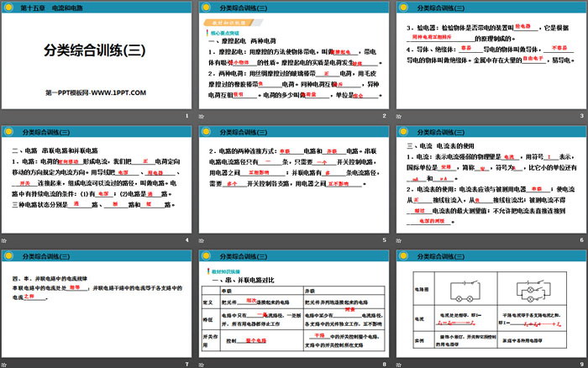Click animation star icon under slide 4

tap(3, 240)
